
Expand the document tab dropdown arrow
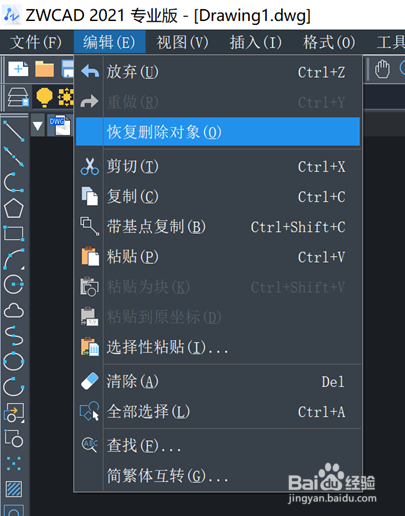[x=38, y=126]
